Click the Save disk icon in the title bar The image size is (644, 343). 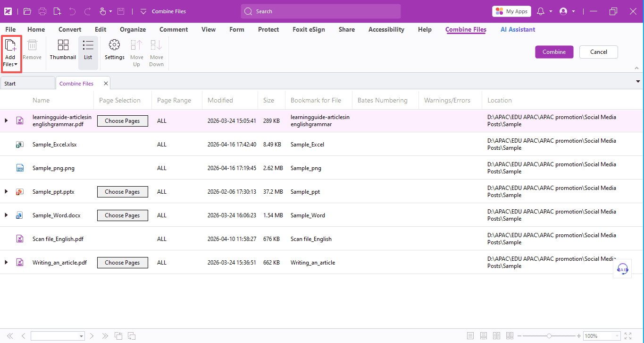point(121,11)
